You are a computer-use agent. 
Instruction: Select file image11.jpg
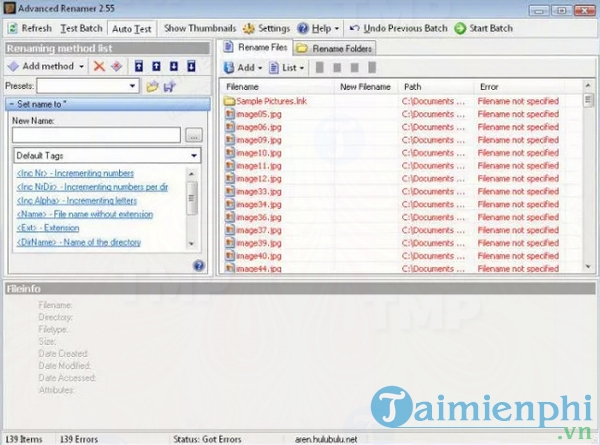pos(401,166)
